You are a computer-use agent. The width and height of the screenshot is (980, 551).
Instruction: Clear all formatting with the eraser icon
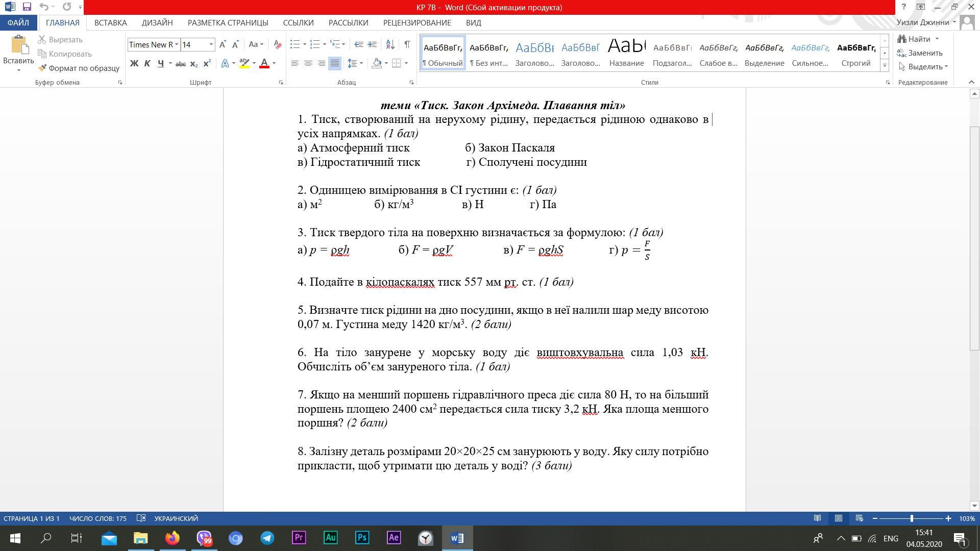pos(277,44)
